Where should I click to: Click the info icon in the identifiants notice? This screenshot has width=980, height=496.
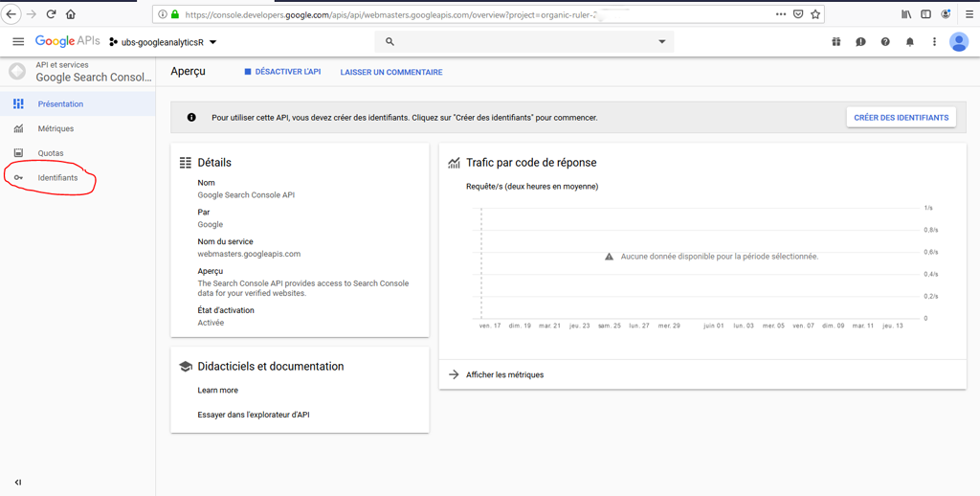191,118
